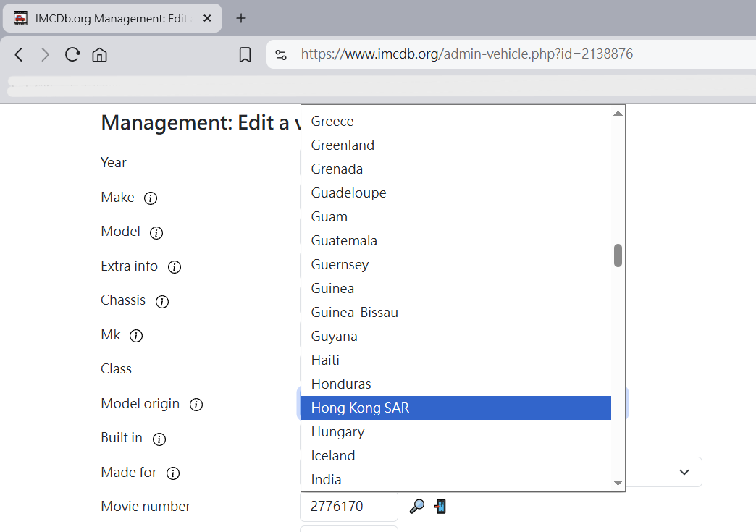Click the Chassis info icon
This screenshot has height=532, width=756.
[x=162, y=302]
